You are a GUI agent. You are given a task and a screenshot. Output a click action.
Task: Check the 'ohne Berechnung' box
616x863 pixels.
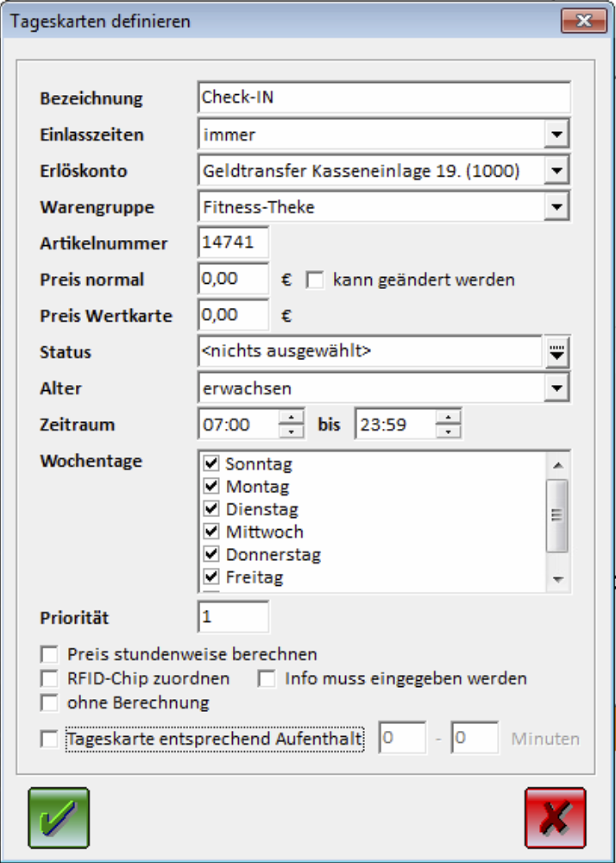50,702
